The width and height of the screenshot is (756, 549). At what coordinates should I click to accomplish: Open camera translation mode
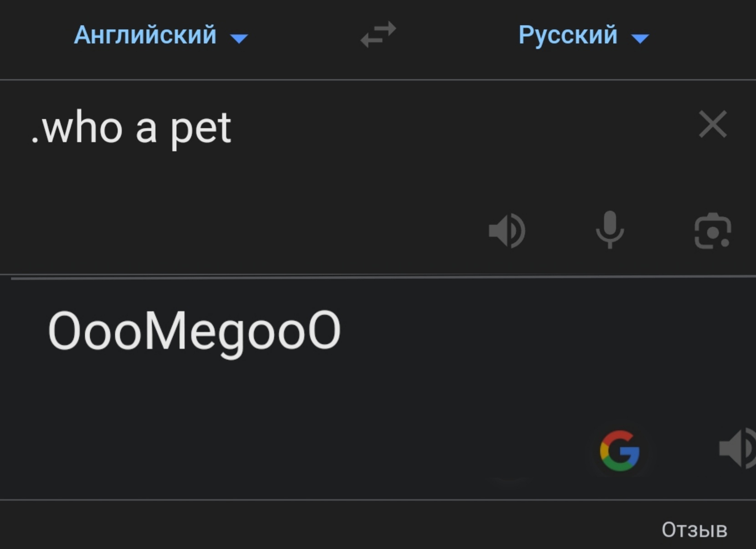[712, 231]
